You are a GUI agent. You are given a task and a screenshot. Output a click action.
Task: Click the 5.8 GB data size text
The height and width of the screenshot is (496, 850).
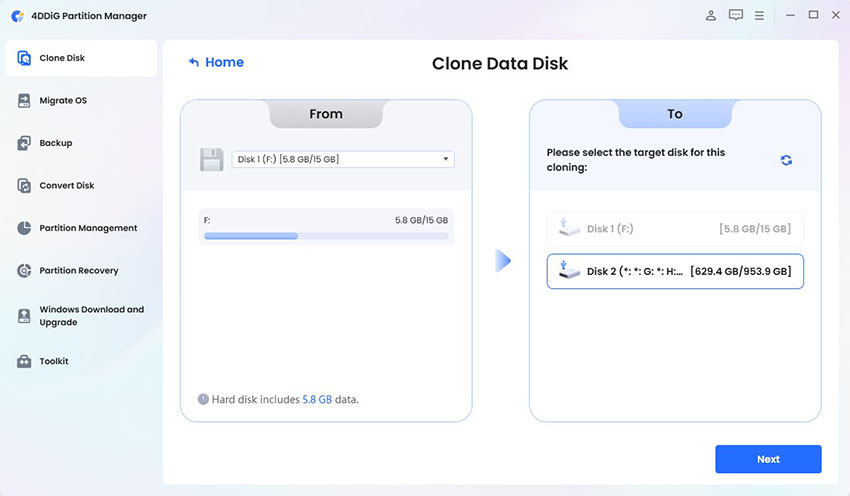315,399
